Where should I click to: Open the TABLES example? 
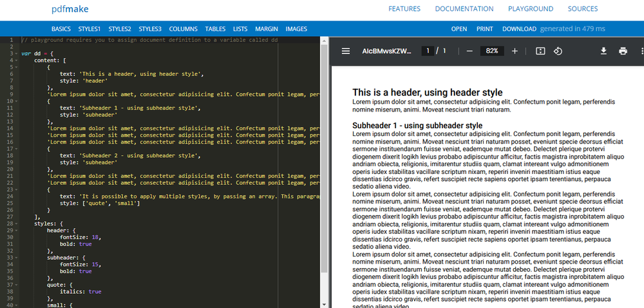(215, 29)
